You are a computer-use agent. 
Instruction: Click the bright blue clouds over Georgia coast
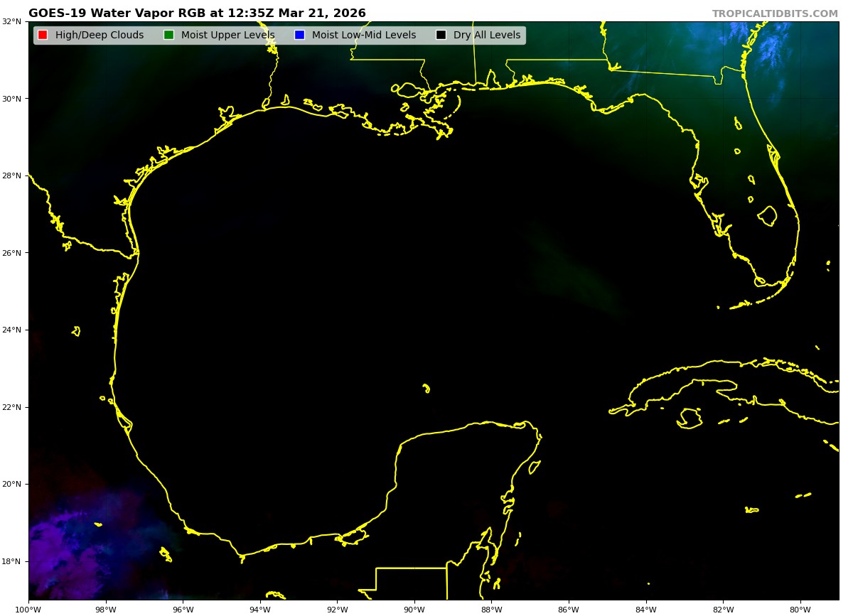click(771, 48)
